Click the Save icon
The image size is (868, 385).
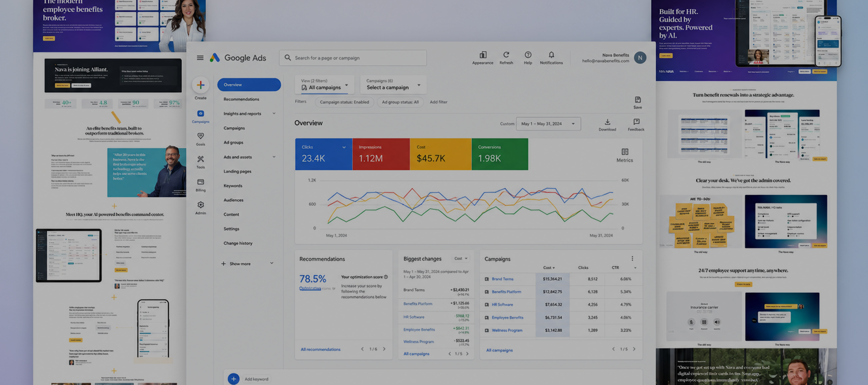click(x=638, y=100)
